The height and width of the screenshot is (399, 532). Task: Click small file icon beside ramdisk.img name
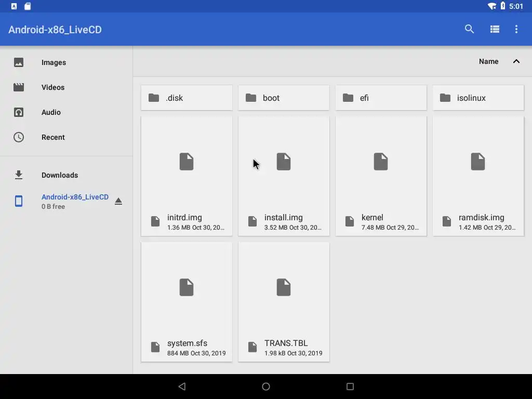tap(447, 221)
